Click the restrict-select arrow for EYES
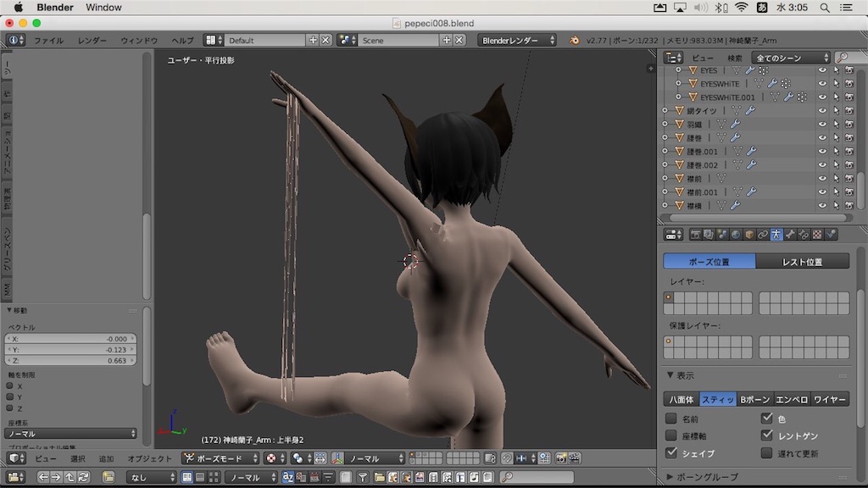Screen dimensions: 868x488 (836, 70)
